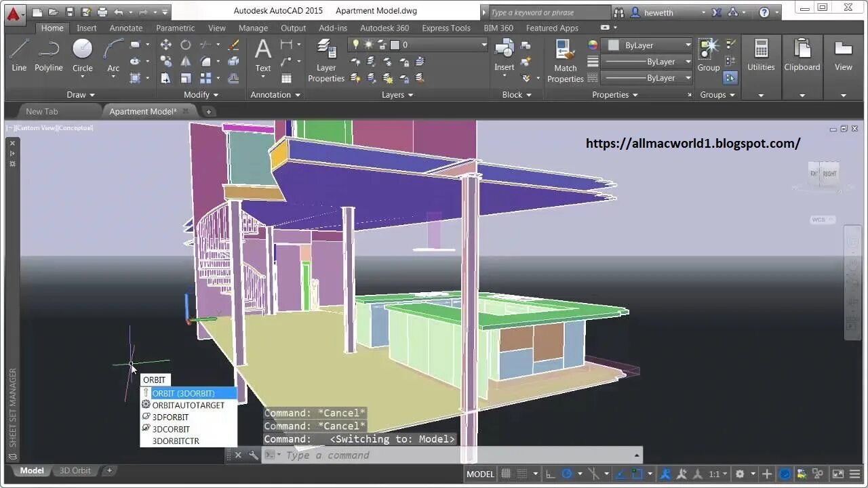868x488 pixels.
Task: Click the ViewCube RIGHT face
Action: click(830, 174)
